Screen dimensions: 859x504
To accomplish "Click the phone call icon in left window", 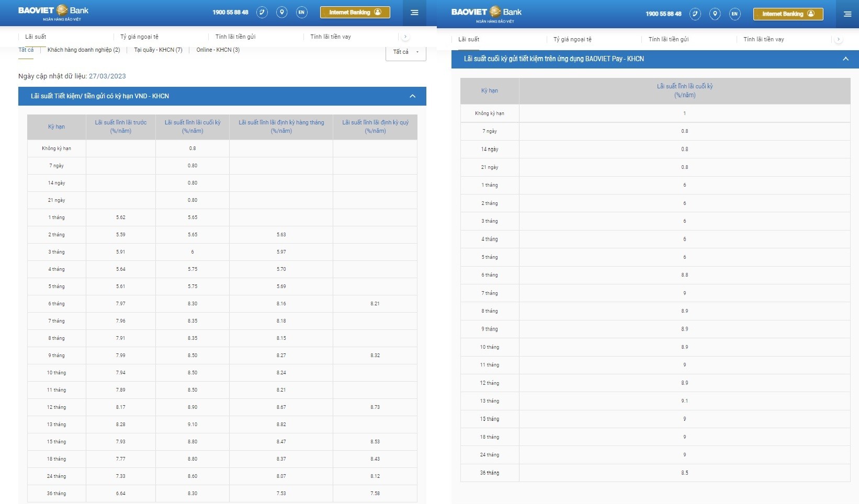I will click(262, 13).
